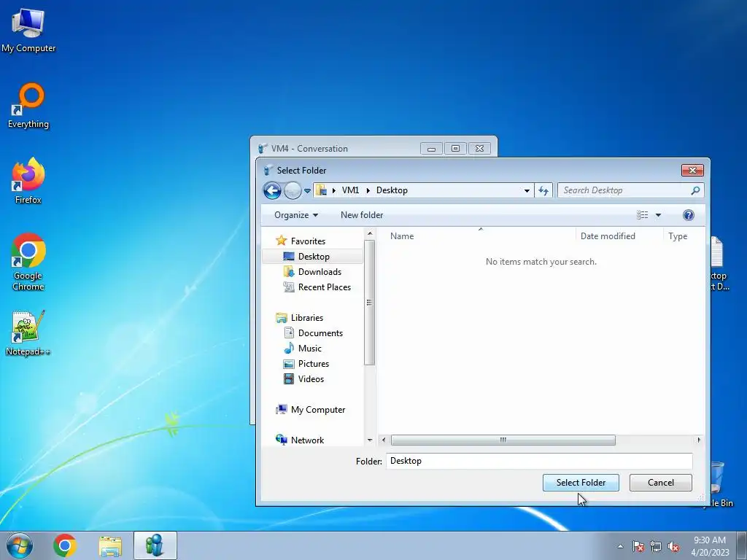Image resolution: width=747 pixels, height=560 pixels.
Task: Select Desktop under Favorites
Action: pos(312,256)
